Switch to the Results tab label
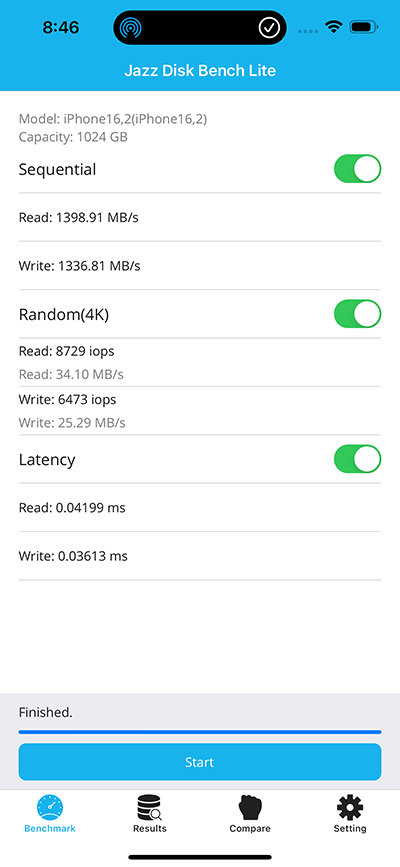The width and height of the screenshot is (400, 867). [x=149, y=828]
